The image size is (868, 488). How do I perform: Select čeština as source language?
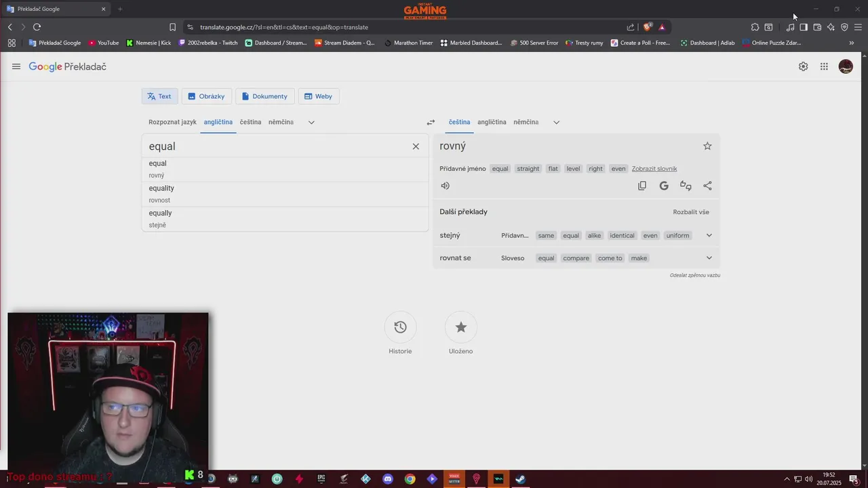250,122
